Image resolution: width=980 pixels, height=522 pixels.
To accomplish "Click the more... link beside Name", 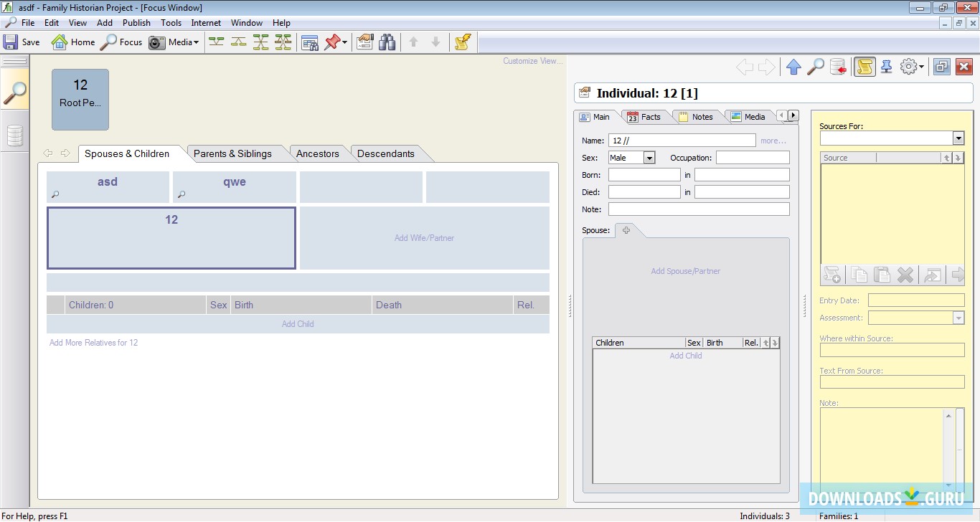I will coord(773,141).
